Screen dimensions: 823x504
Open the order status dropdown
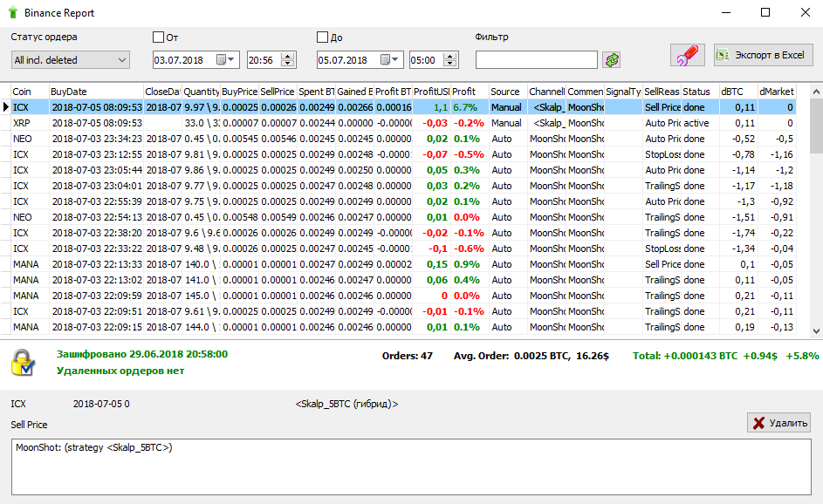[x=71, y=60]
